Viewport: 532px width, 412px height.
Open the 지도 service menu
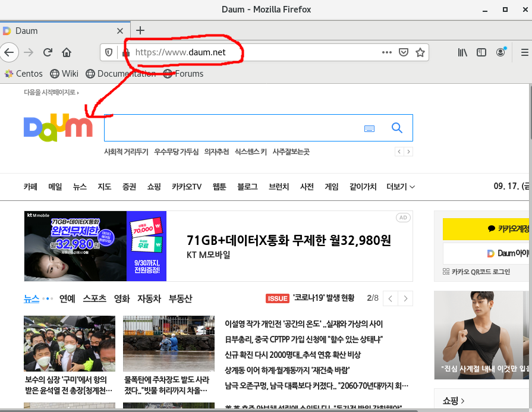tap(105, 187)
